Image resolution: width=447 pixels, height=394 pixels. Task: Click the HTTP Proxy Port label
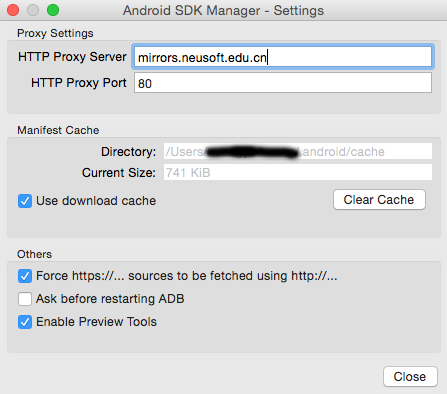(x=79, y=83)
